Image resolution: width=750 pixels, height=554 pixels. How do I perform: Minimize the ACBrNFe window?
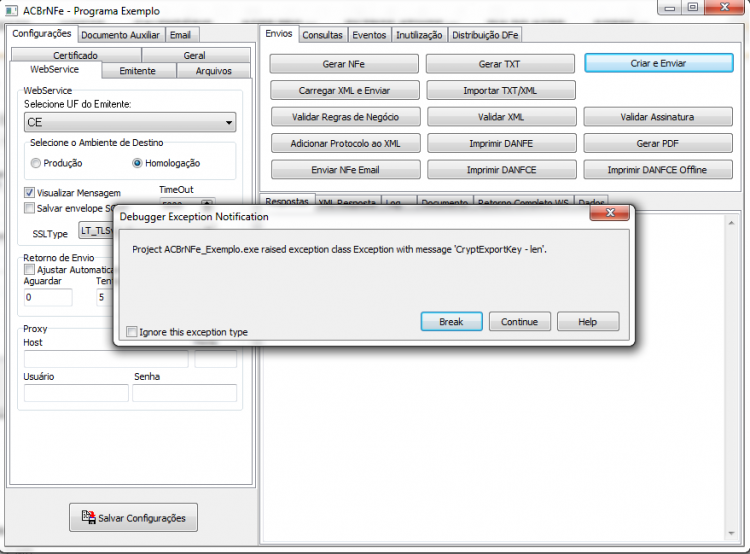click(670, 8)
